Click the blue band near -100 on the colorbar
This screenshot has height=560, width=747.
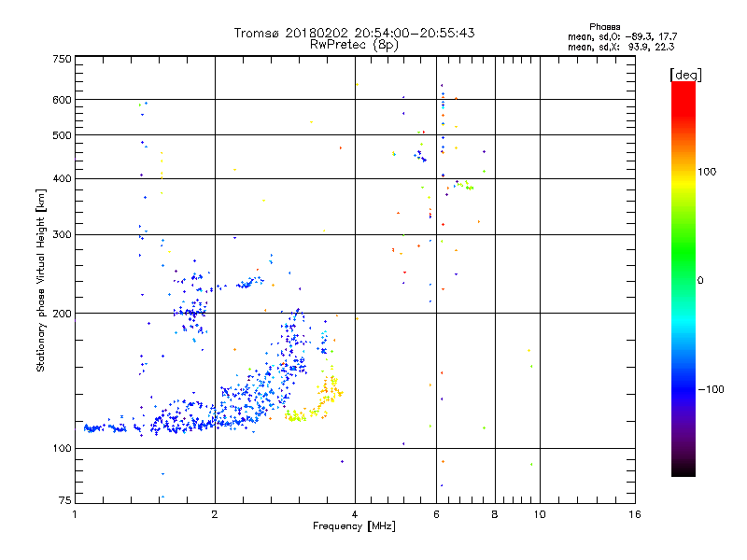point(684,388)
